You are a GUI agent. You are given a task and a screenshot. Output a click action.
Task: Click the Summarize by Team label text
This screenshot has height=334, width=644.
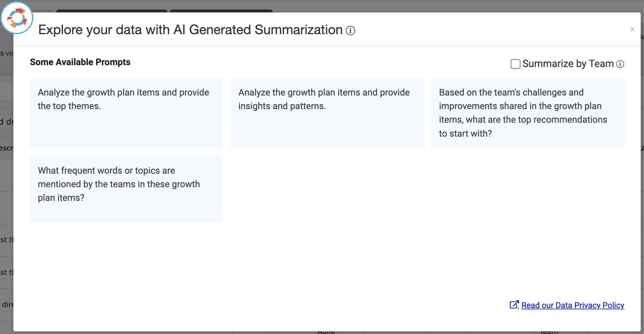click(x=568, y=64)
